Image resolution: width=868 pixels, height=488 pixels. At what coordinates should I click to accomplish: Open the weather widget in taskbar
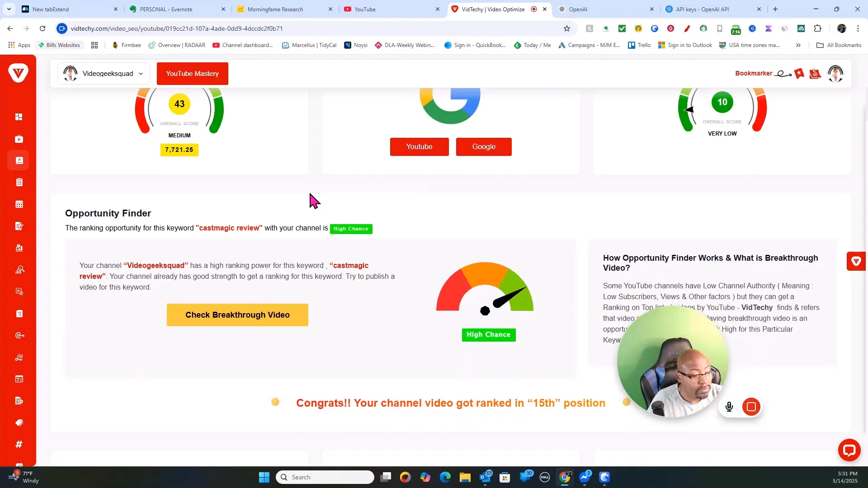click(24, 477)
